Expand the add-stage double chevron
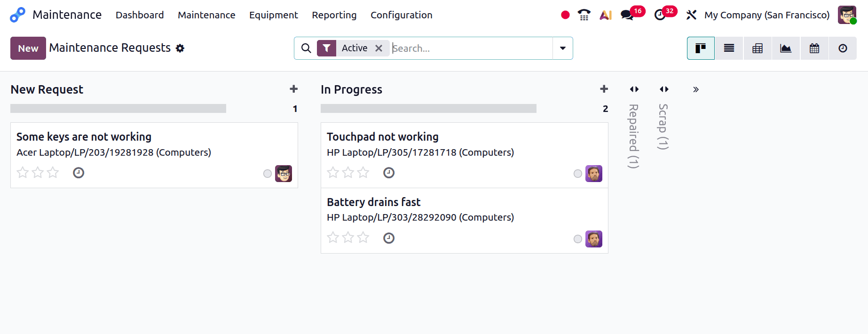This screenshot has width=868, height=334. pos(696,89)
